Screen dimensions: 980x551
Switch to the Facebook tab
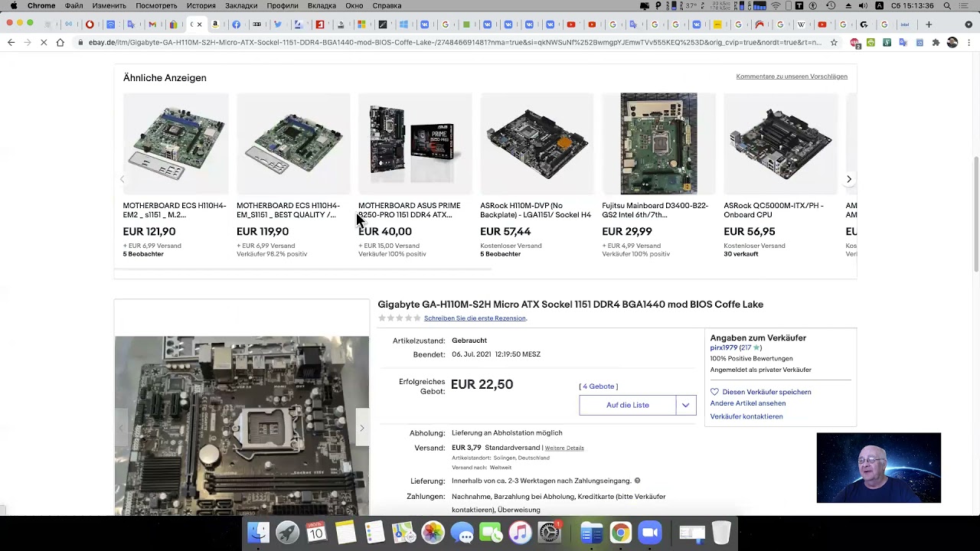pos(236,24)
